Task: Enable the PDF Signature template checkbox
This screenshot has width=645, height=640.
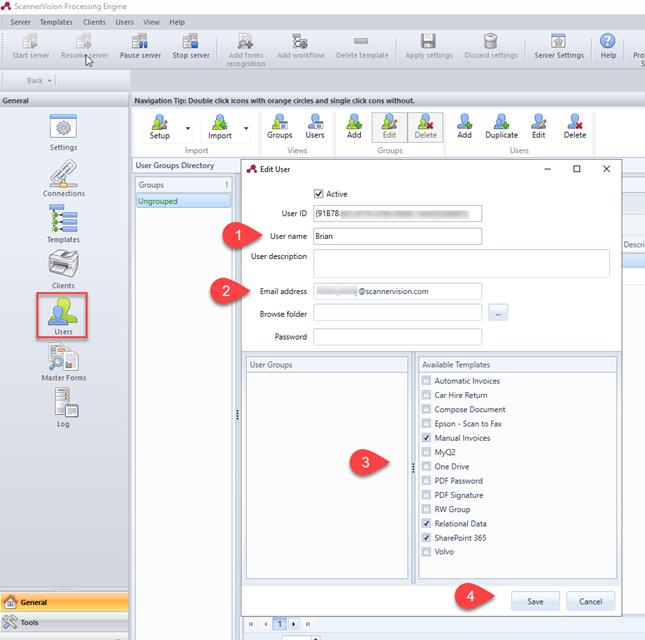Action: tap(427, 495)
